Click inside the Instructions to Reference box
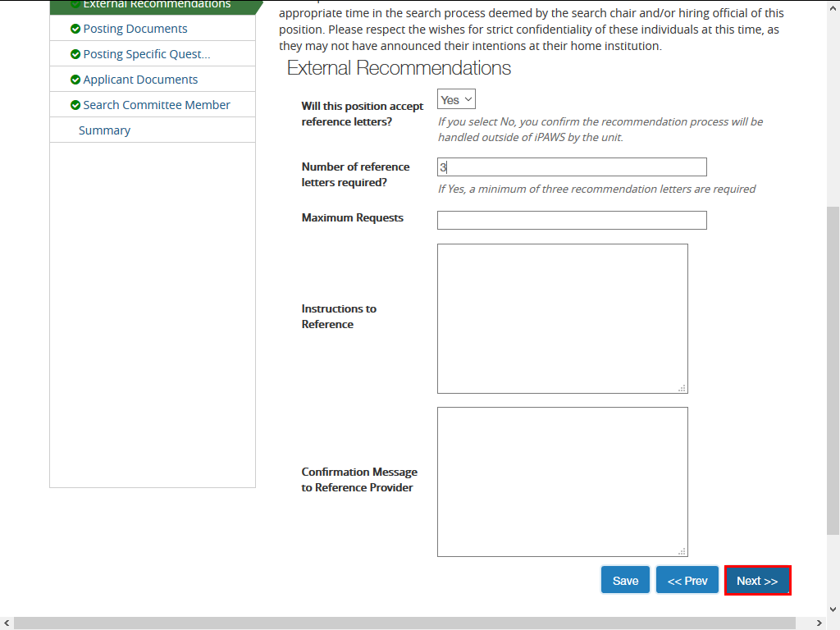Image resolution: width=840 pixels, height=630 pixels. click(562, 318)
